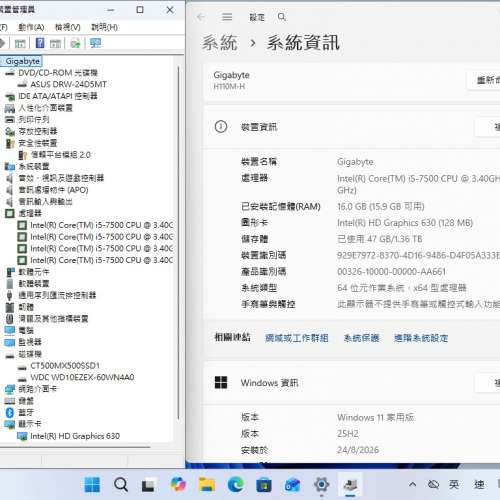Select 網路介面卡 network adapters category
Viewport: 500px width, 500px height.
pyautogui.click(x=38, y=389)
